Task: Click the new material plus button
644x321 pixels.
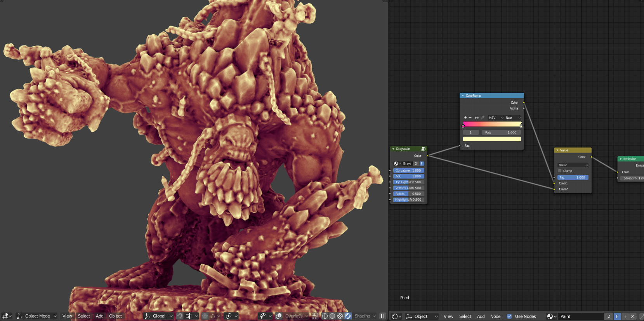Action: (625, 316)
